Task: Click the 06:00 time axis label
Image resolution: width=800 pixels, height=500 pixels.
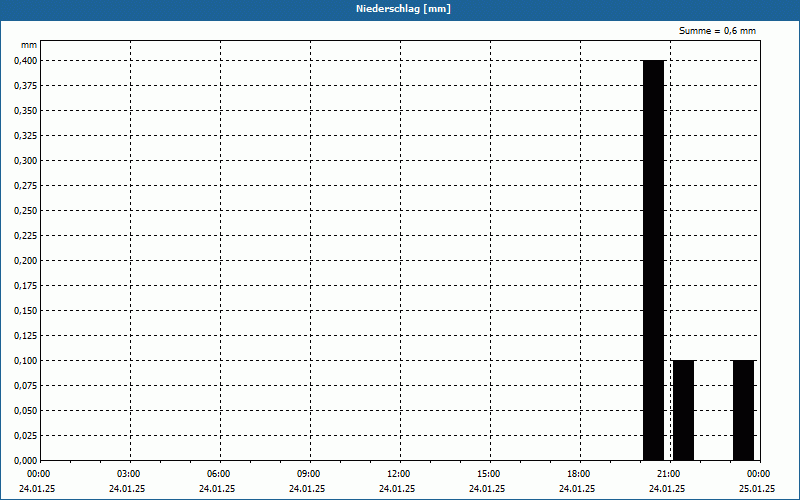Action: click(218, 474)
